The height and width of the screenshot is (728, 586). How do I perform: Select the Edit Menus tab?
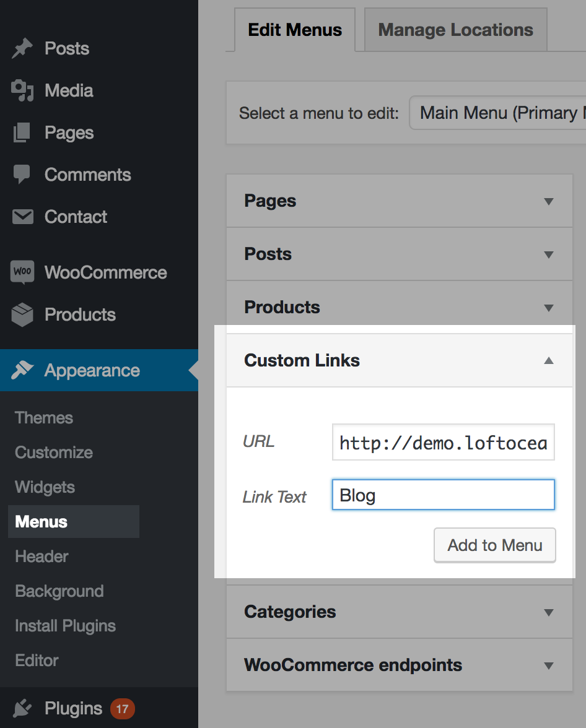[294, 29]
